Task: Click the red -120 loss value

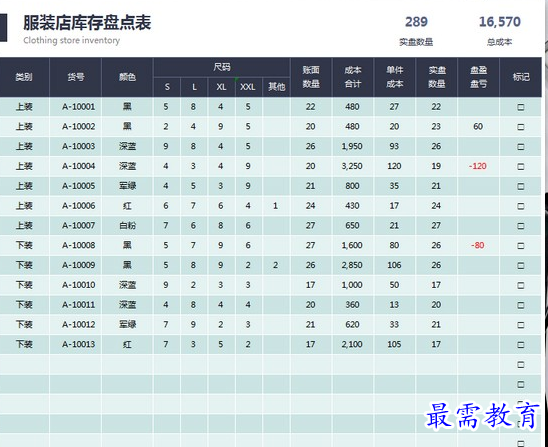Action: (x=478, y=166)
